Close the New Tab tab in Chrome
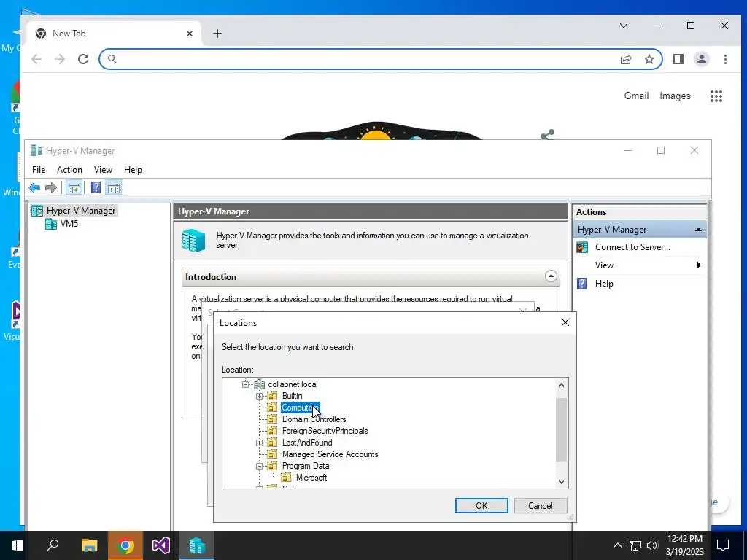 pyautogui.click(x=190, y=34)
